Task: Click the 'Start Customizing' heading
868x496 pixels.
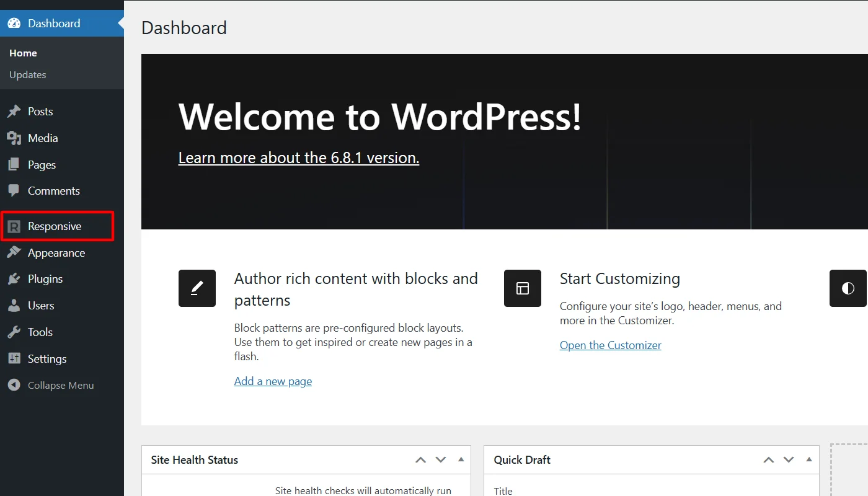Action: coord(620,279)
